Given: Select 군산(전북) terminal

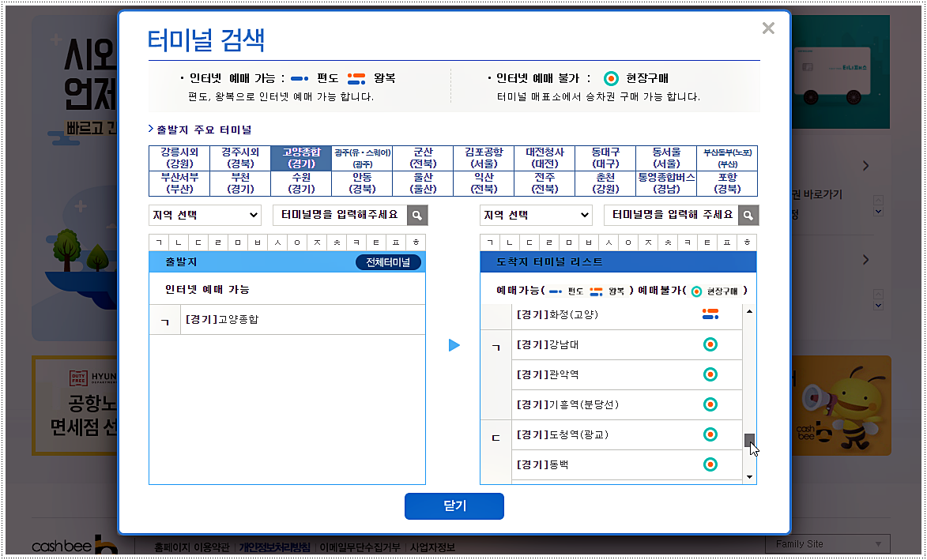Looking at the screenshot, I should 423,158.
